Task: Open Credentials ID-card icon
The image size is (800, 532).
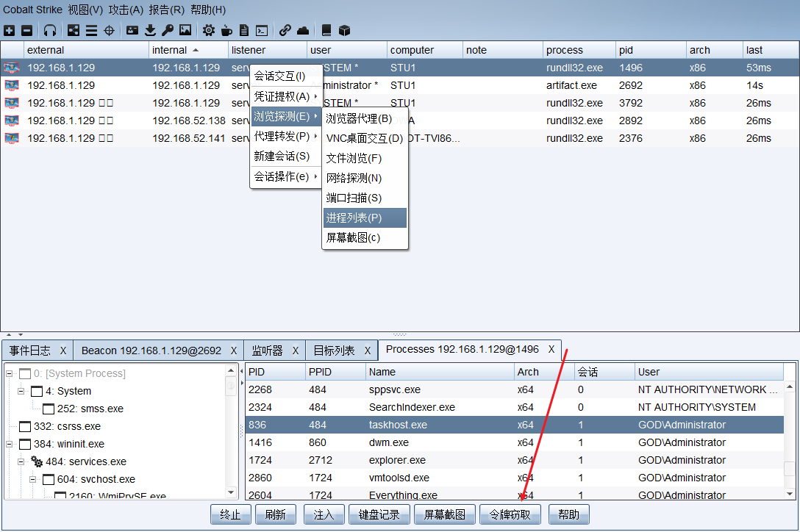Action: (132, 31)
